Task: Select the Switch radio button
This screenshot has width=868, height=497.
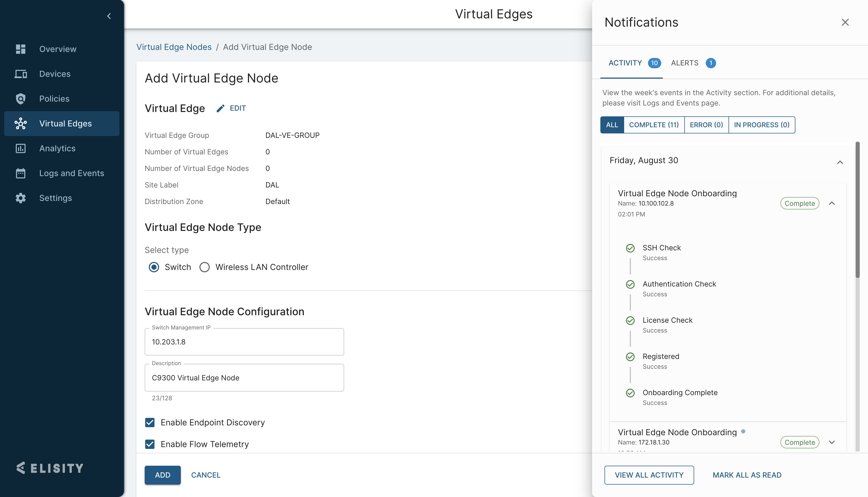Action: tap(154, 267)
